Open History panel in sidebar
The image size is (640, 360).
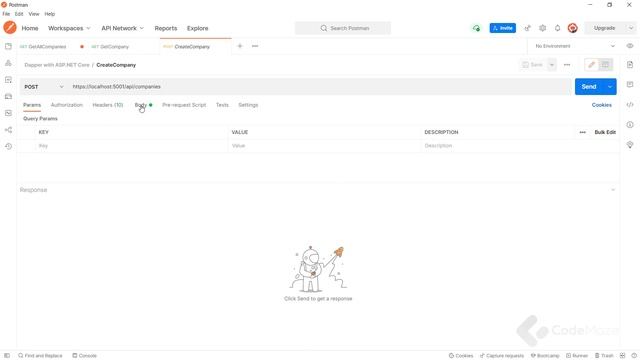[8, 146]
